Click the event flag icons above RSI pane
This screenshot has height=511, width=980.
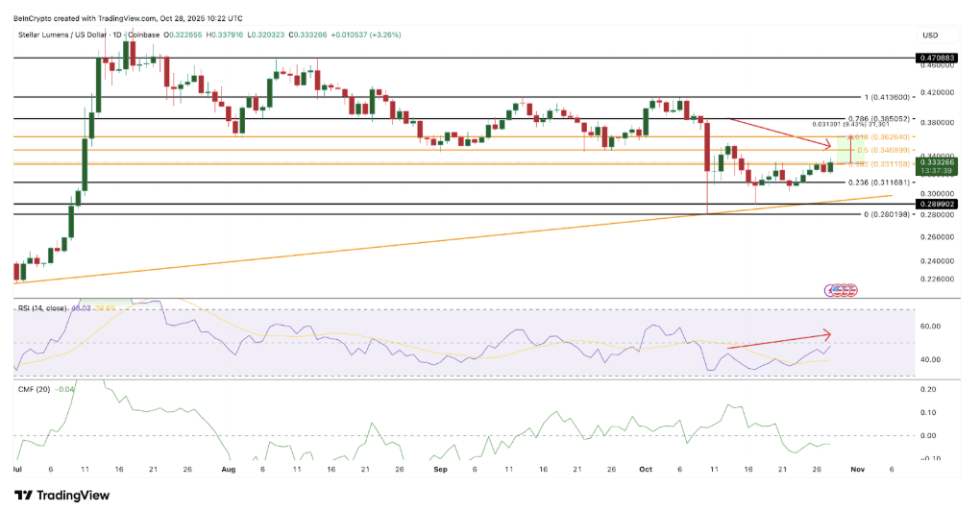point(843,289)
